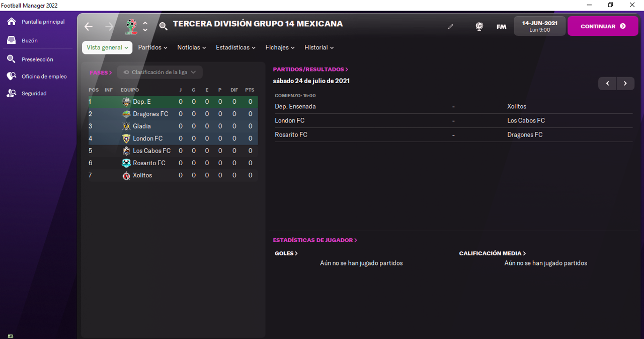Sort standings by E column header
Screen dimensions: 644x339
point(207,90)
